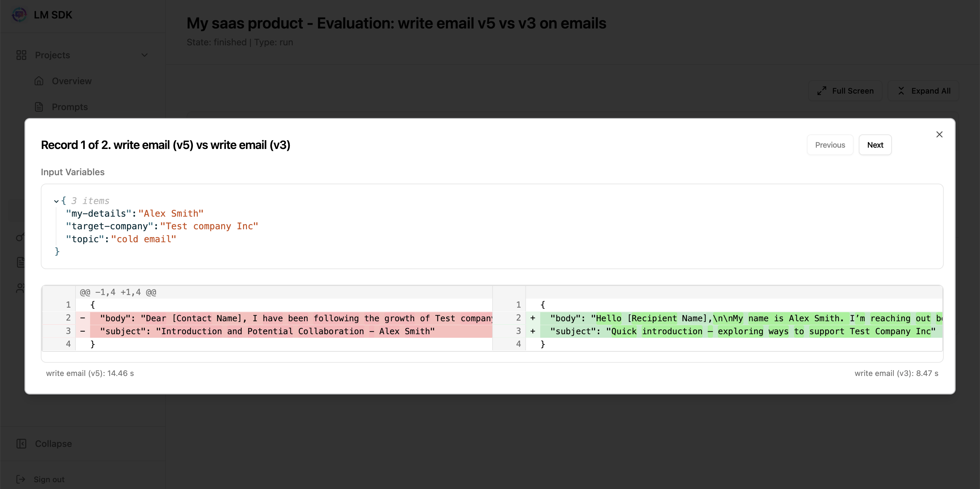
Task: Open the Prompts menu item
Action: [x=70, y=107]
